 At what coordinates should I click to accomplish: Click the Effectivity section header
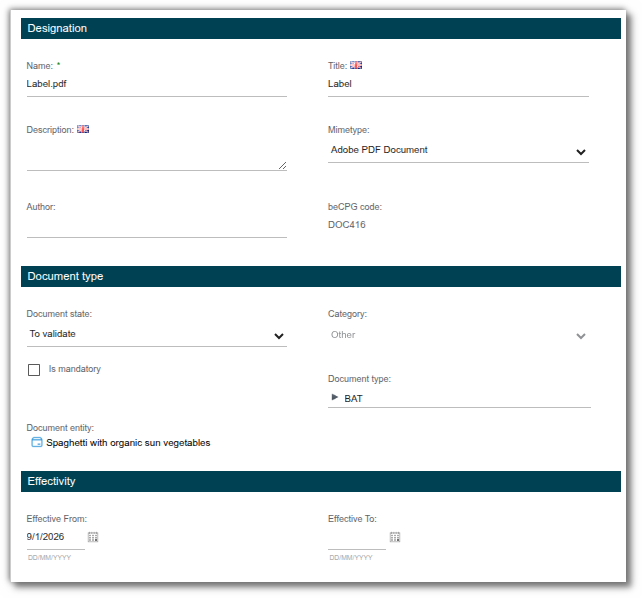click(321, 481)
